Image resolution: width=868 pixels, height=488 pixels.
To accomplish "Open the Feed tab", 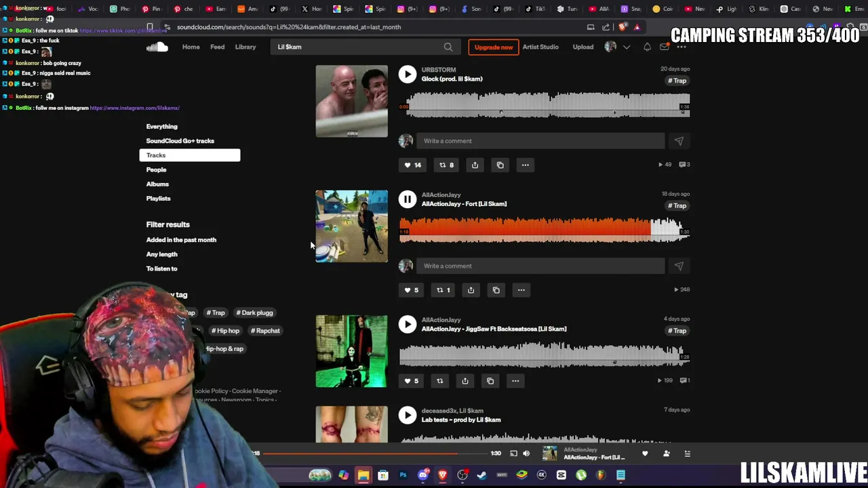I will pyautogui.click(x=217, y=47).
